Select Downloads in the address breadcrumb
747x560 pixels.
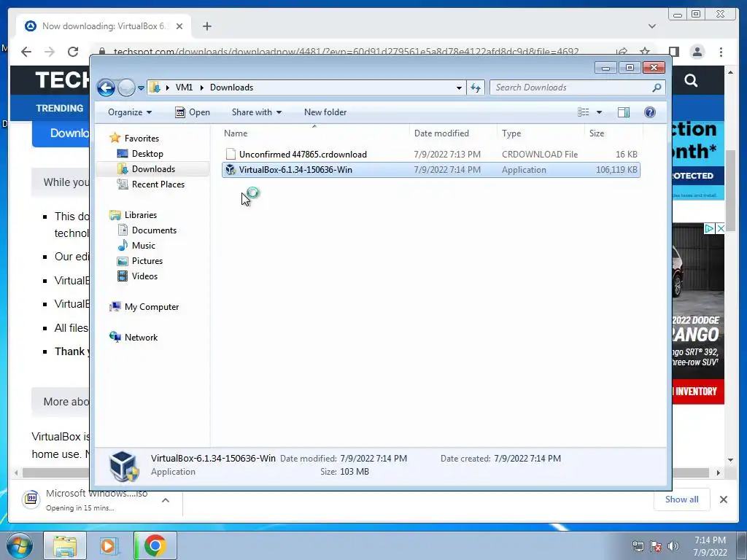pos(231,87)
